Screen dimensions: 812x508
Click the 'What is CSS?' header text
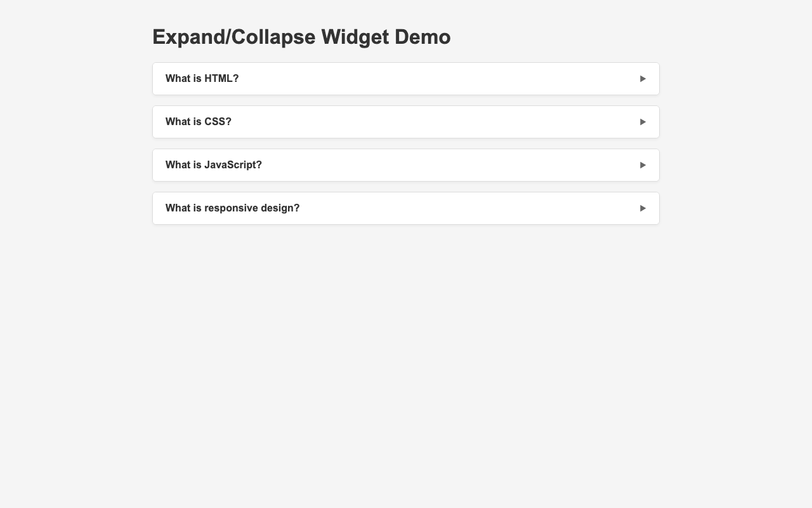(198, 121)
